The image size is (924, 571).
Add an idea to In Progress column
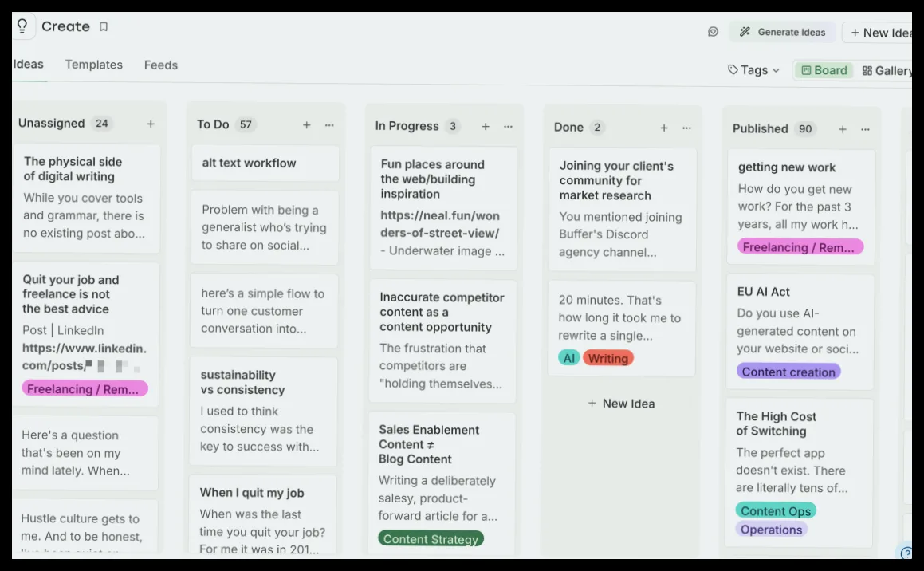tap(486, 126)
